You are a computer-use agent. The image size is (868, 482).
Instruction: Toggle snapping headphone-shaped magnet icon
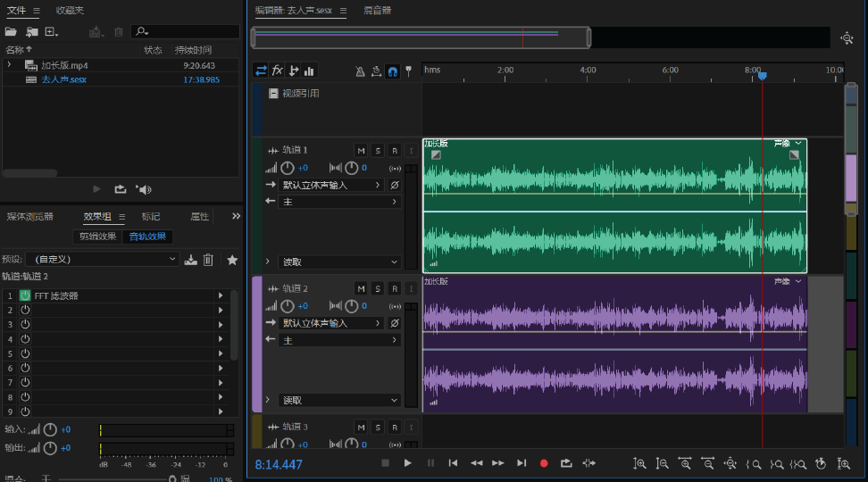click(x=393, y=71)
